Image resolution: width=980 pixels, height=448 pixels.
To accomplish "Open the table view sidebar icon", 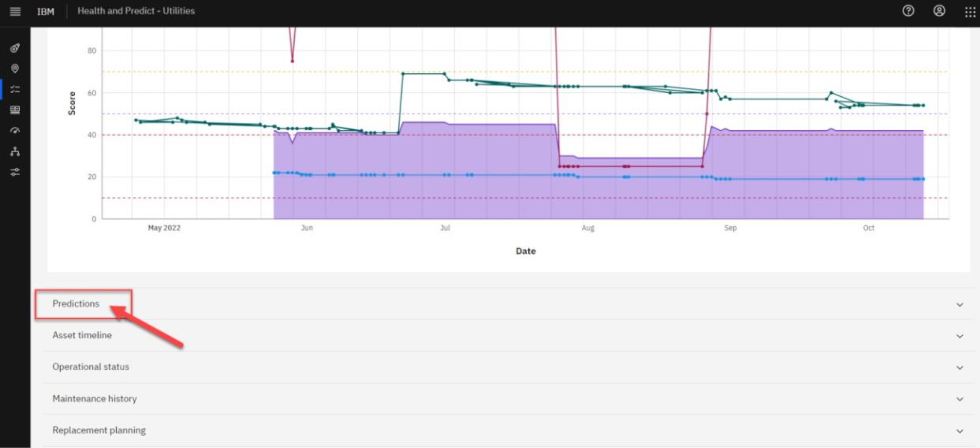I will [15, 110].
